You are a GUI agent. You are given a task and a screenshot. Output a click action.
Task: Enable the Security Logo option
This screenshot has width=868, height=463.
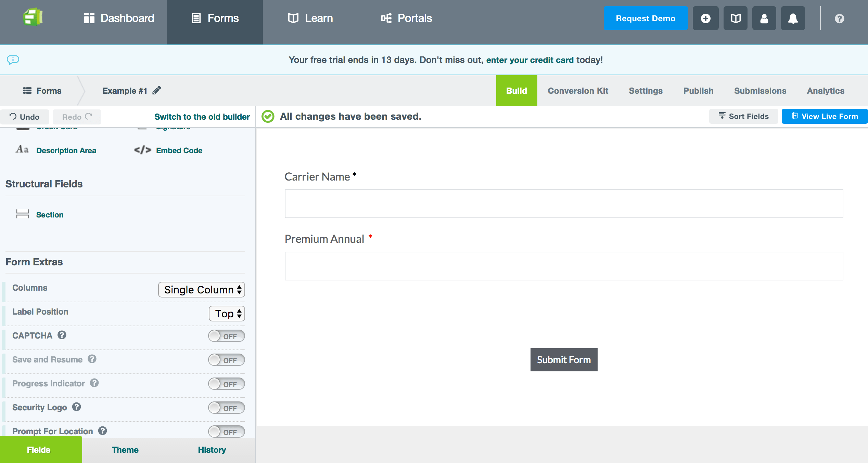(x=226, y=408)
